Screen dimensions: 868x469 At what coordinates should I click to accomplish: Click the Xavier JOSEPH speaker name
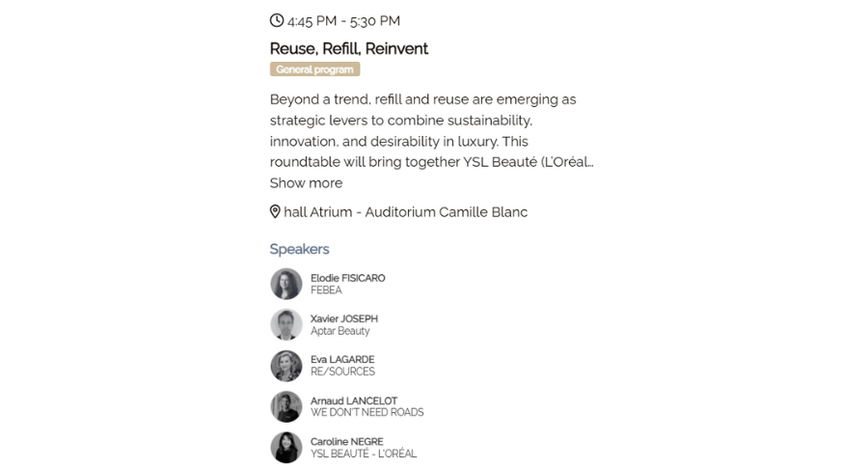click(344, 319)
